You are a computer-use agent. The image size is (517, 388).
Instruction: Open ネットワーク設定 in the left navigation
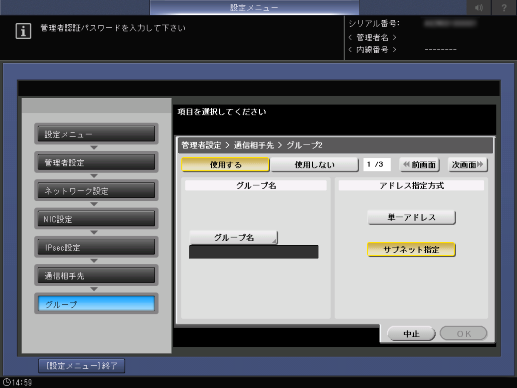click(x=96, y=191)
